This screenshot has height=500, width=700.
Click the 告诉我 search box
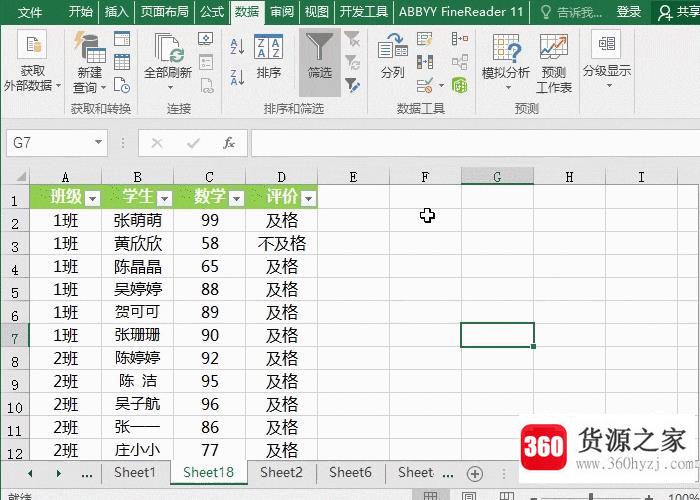(x=571, y=12)
